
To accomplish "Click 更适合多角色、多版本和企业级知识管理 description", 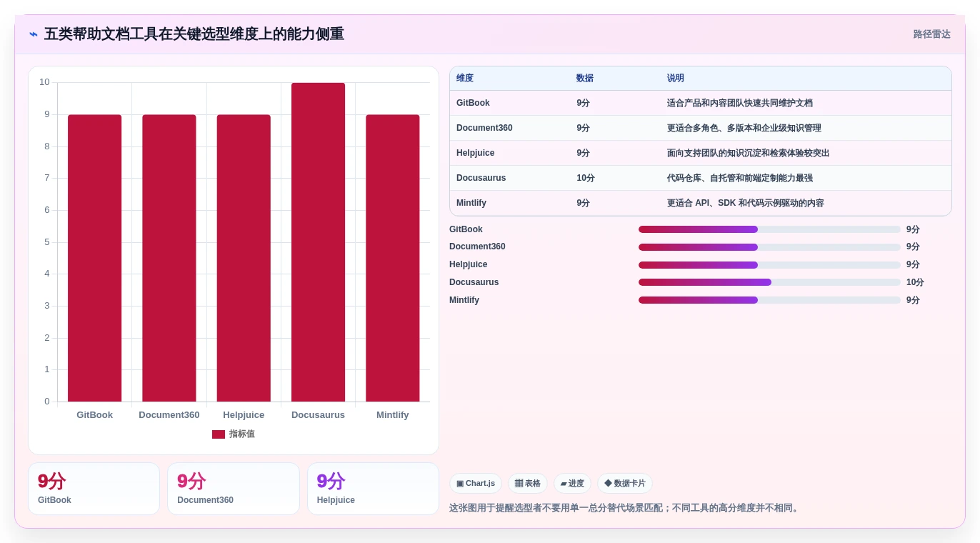I will [744, 128].
